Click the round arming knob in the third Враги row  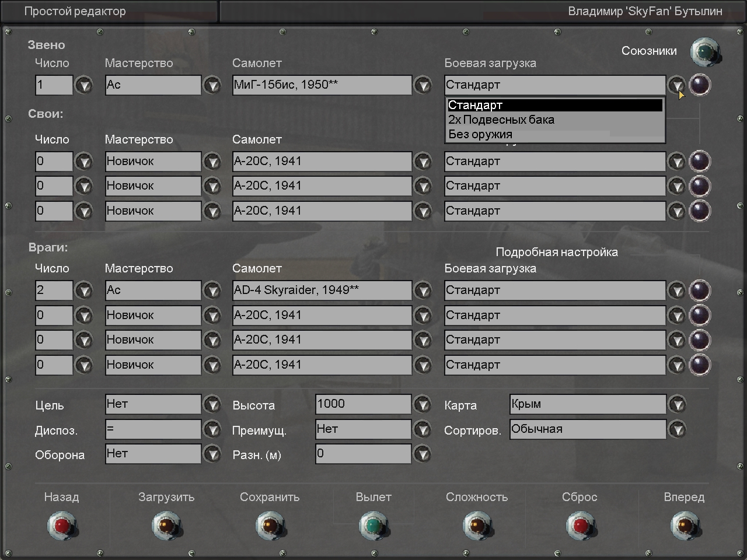click(700, 340)
